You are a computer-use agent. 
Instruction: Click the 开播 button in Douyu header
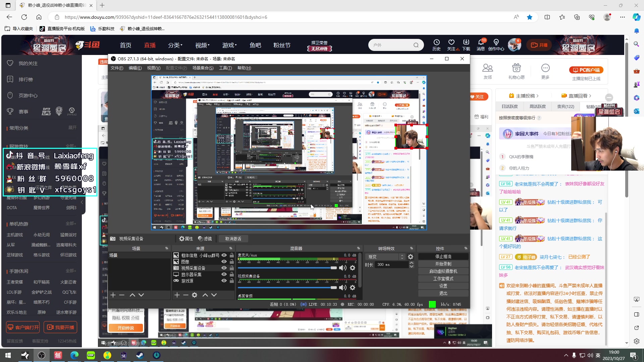(x=539, y=45)
